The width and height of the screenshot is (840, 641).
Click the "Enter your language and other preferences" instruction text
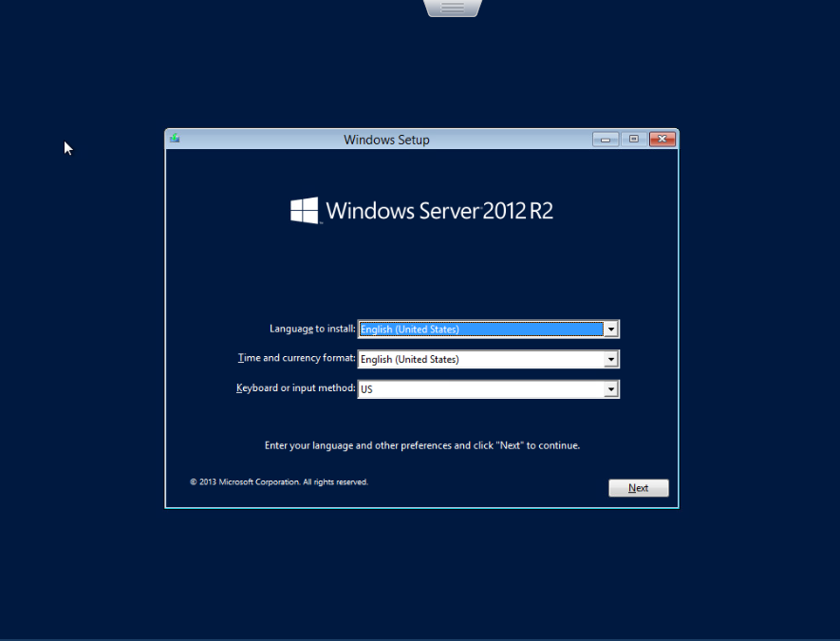[422, 445]
